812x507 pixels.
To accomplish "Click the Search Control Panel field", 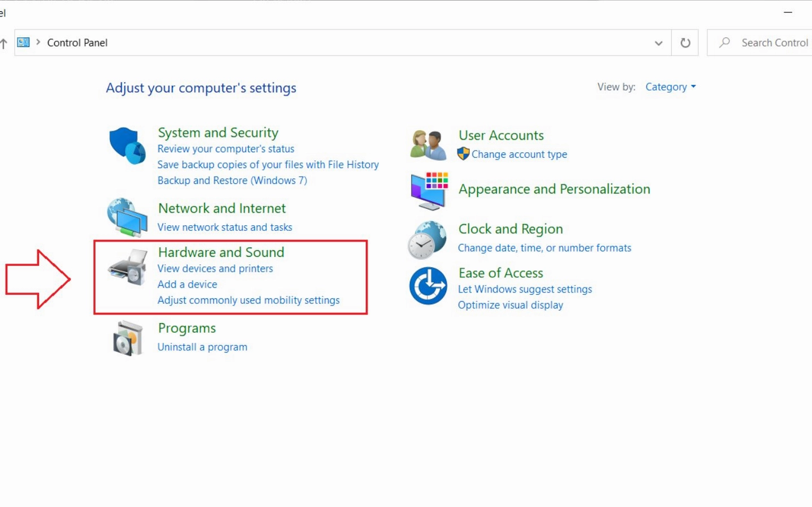I will point(774,43).
